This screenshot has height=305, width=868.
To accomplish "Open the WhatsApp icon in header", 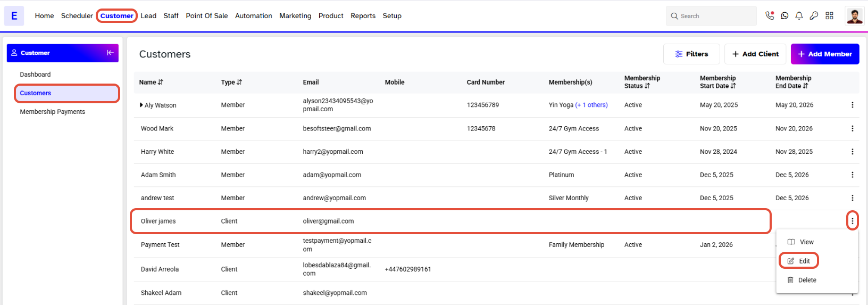I will (784, 16).
